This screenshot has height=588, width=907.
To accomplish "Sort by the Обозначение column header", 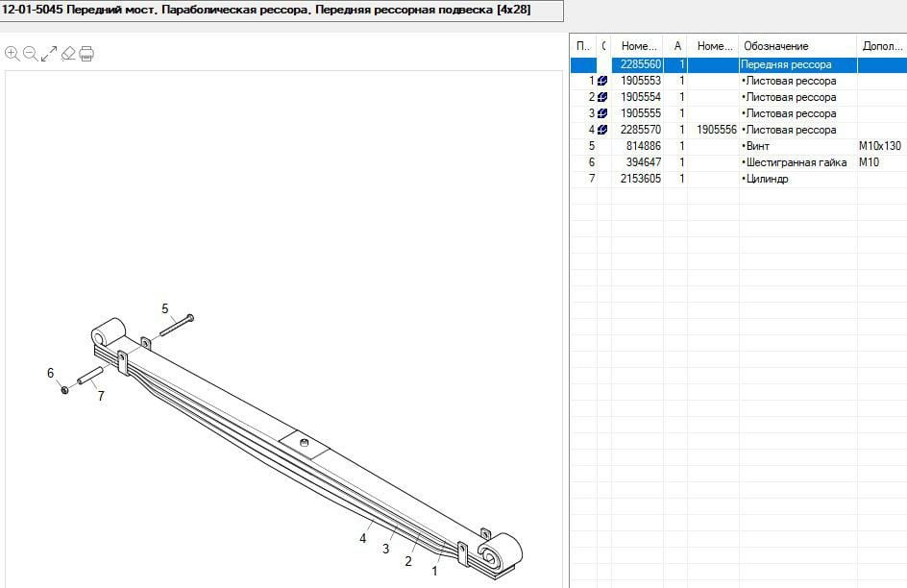I will pos(797,46).
